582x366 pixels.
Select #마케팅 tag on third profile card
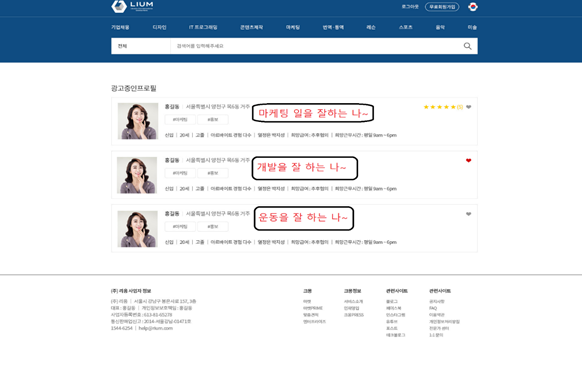click(180, 226)
